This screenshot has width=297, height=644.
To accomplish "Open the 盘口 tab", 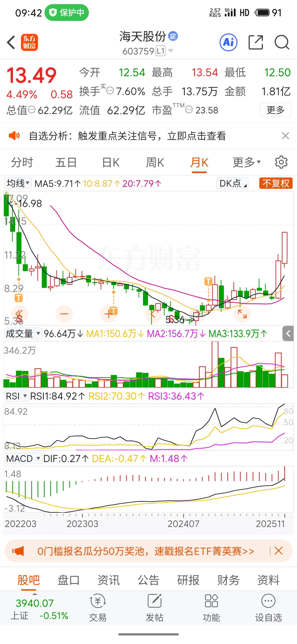I will (x=68, y=580).
